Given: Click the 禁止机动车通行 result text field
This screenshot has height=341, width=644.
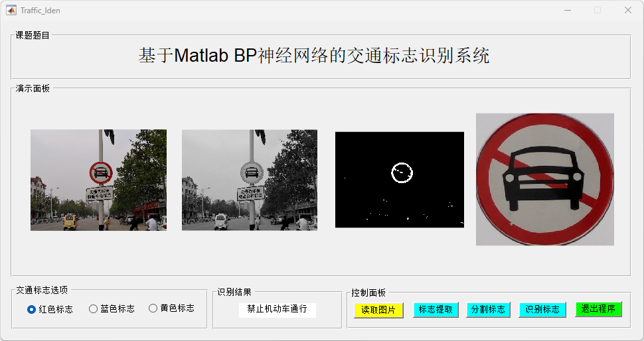Looking at the screenshot, I should tap(278, 310).
